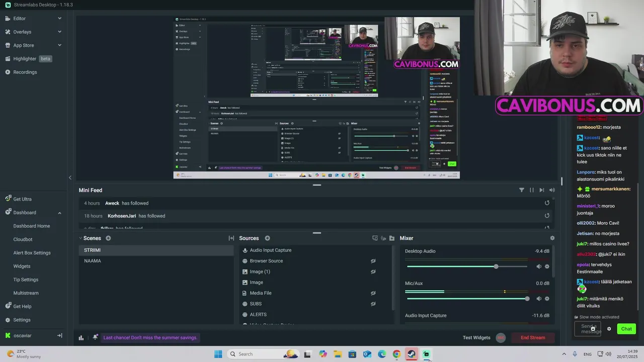Screen dimensions: 644x362
Task: Replay the KorhosenJari follow alert
Action: click(x=547, y=216)
